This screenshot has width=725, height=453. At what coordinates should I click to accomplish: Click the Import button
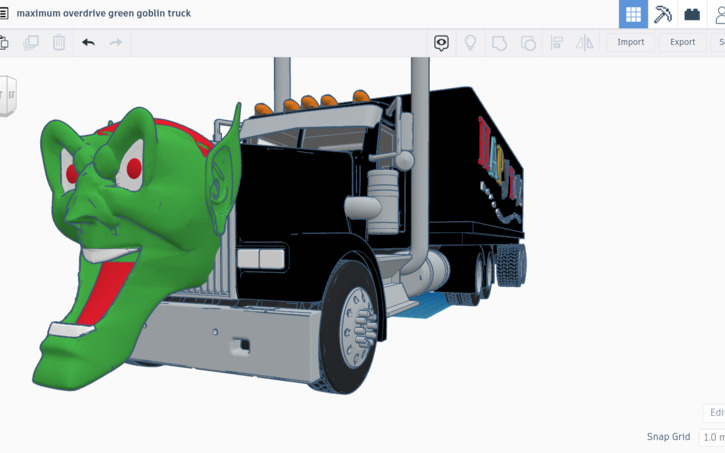630,42
